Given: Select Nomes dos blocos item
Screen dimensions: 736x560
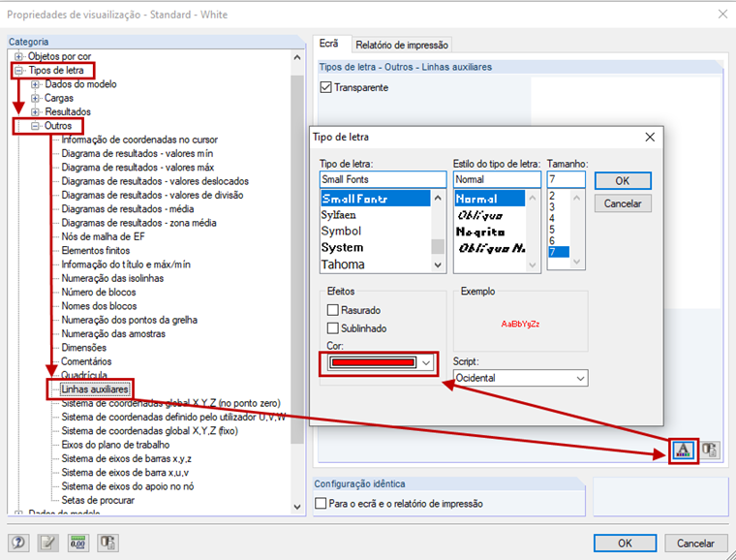Looking at the screenshot, I should click(x=99, y=306).
